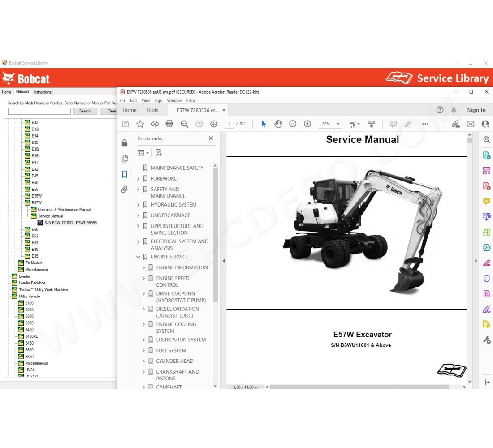
Task: Share a link to the file icon
Action: [x=456, y=124]
